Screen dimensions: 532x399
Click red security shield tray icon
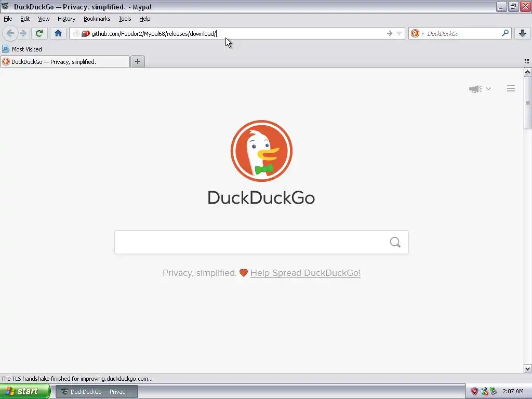coord(474,392)
